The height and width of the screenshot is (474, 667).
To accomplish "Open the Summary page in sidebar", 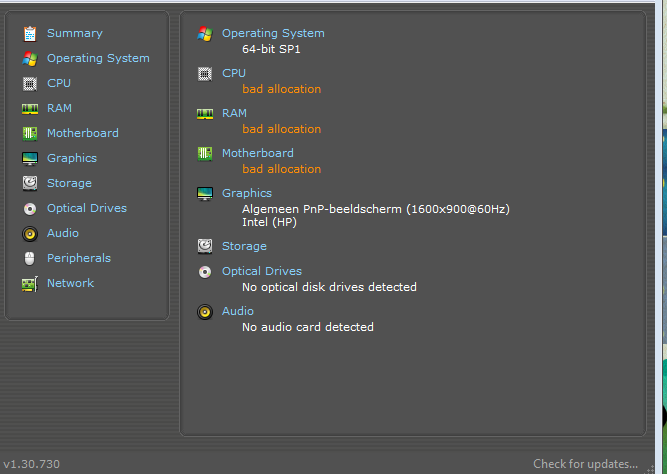I will coord(74,33).
